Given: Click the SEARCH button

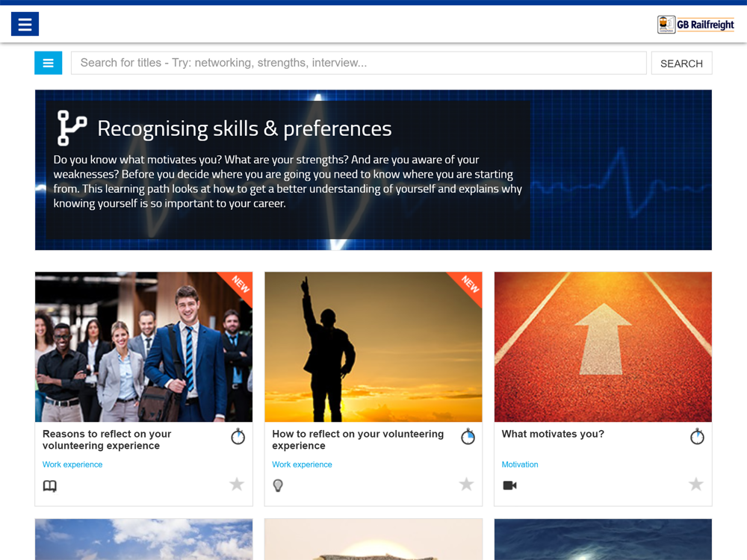Looking at the screenshot, I should point(682,63).
